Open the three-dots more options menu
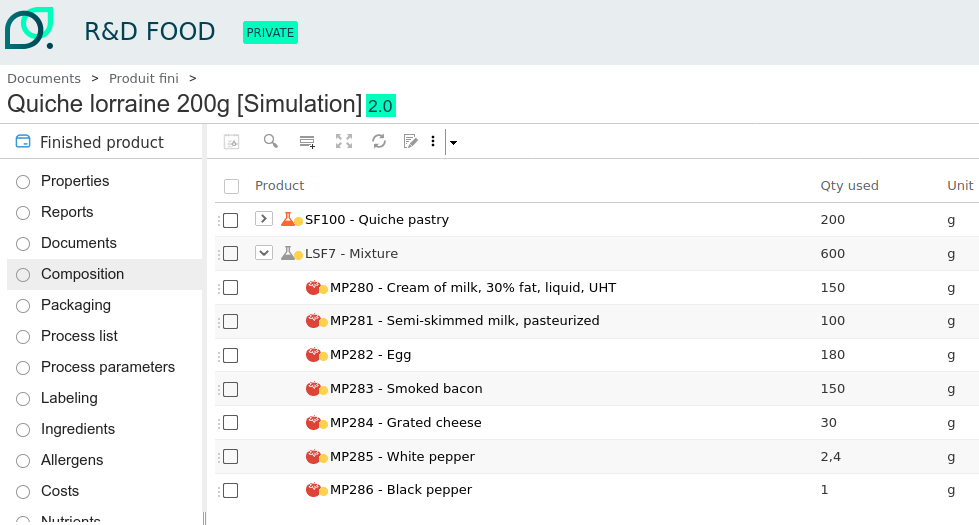The width and height of the screenshot is (979, 525). [433, 141]
